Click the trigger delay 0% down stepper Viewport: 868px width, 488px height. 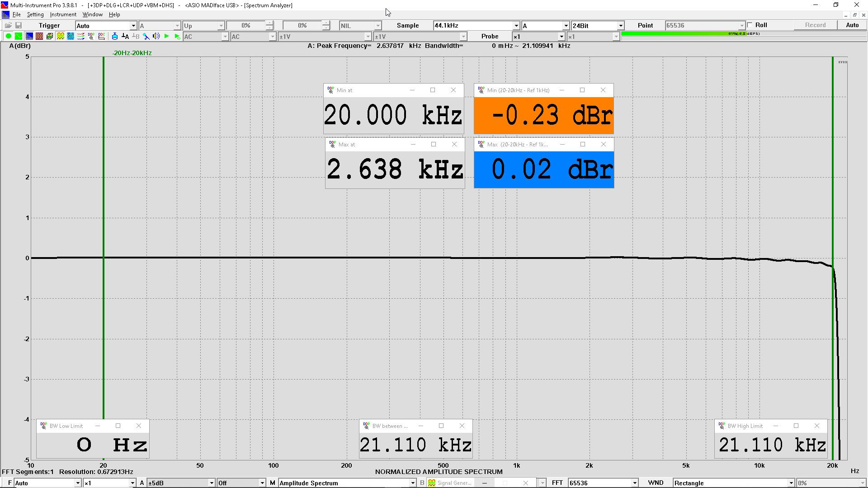point(326,28)
